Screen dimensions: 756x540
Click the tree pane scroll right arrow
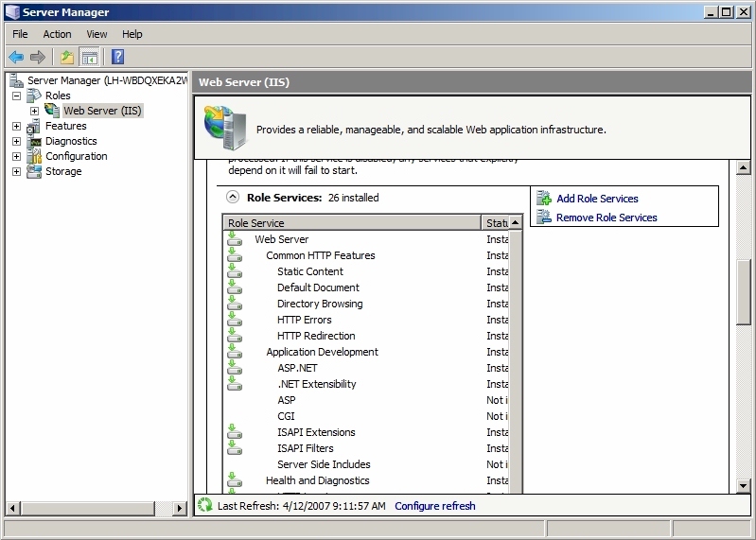tap(180, 508)
